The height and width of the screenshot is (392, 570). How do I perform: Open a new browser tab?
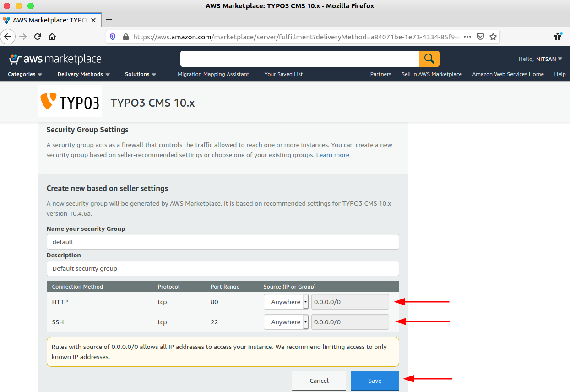click(x=109, y=20)
